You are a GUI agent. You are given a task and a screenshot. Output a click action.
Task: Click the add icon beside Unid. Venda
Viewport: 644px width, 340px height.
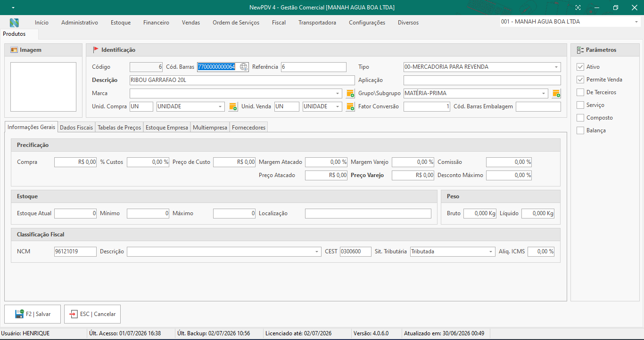(x=350, y=107)
